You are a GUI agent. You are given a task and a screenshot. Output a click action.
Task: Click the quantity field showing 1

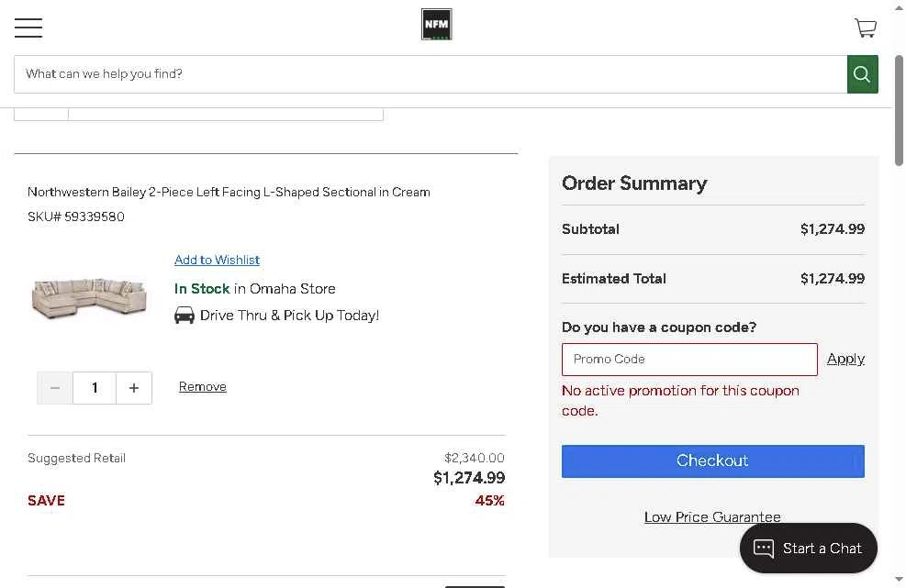pos(95,388)
